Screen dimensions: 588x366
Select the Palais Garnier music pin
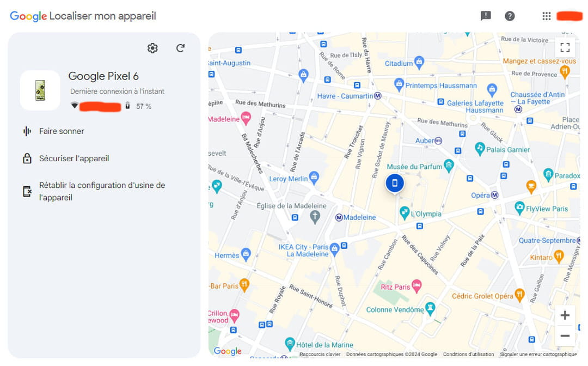pyautogui.click(x=480, y=148)
